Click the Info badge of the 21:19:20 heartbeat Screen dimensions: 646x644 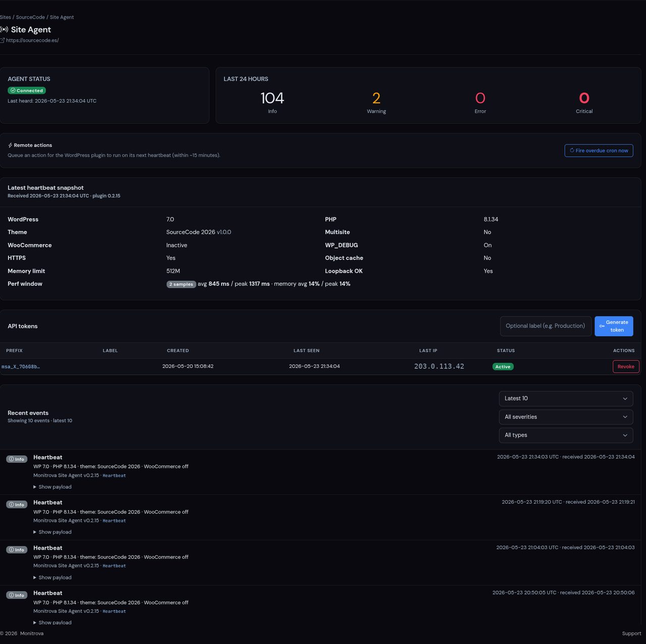(17, 505)
